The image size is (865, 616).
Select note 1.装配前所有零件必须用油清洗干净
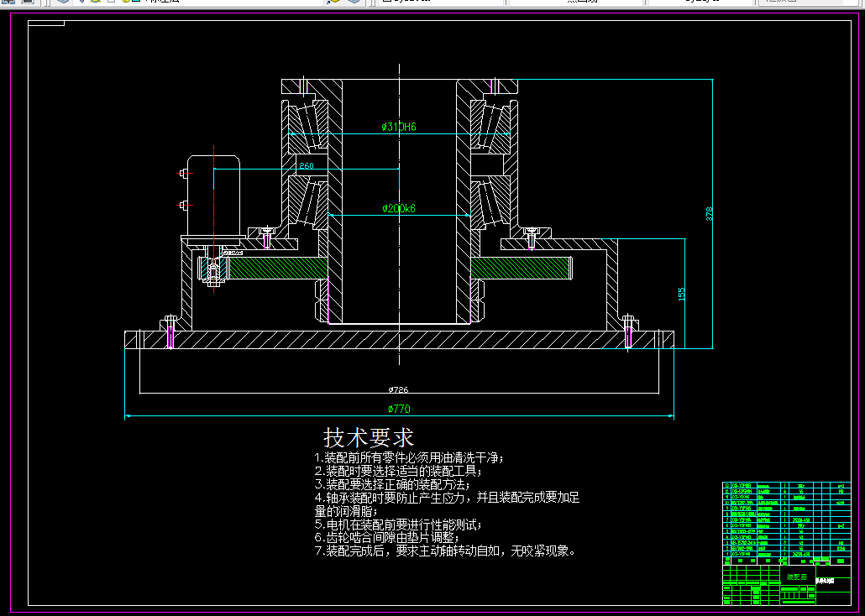point(409,457)
